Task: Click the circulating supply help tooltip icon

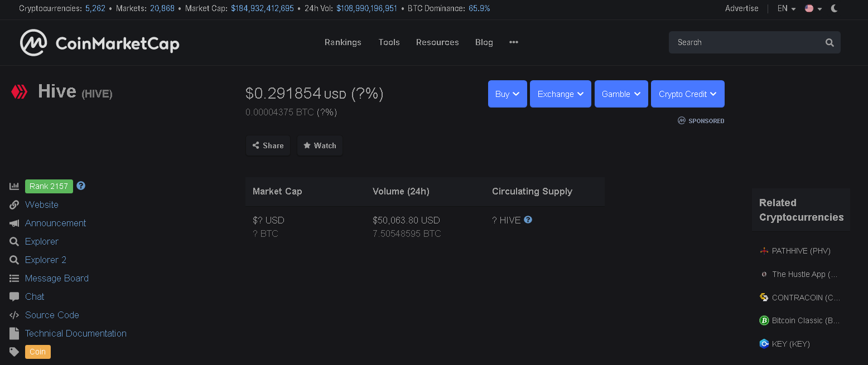Action: point(527,220)
